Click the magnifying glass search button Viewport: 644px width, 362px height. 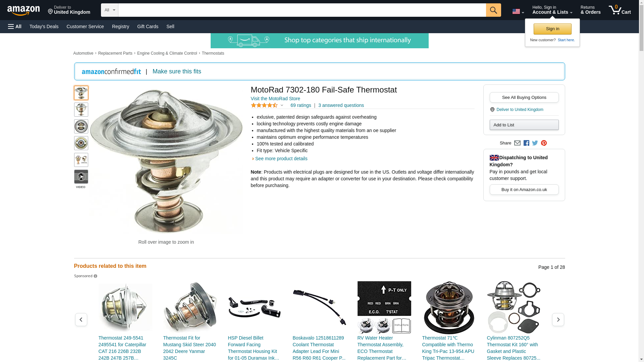(493, 10)
